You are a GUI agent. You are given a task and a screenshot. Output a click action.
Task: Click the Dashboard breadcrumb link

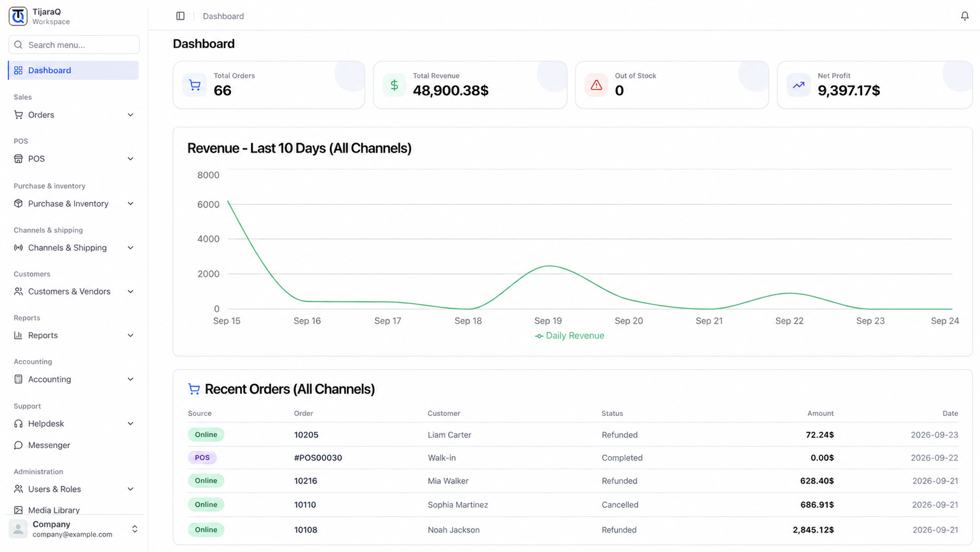(223, 16)
